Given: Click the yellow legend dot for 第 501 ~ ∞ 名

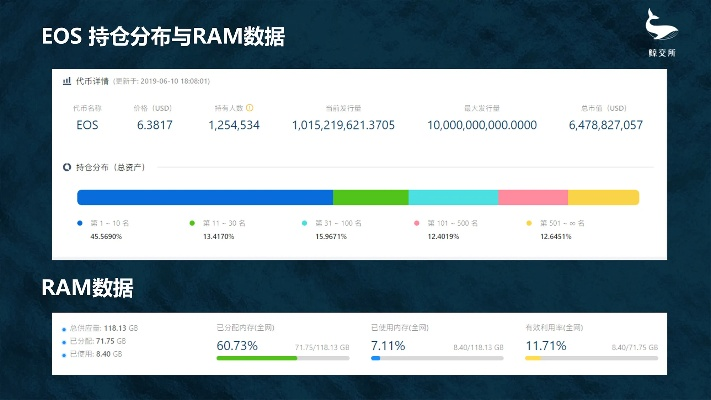Looking at the screenshot, I should point(529,223).
